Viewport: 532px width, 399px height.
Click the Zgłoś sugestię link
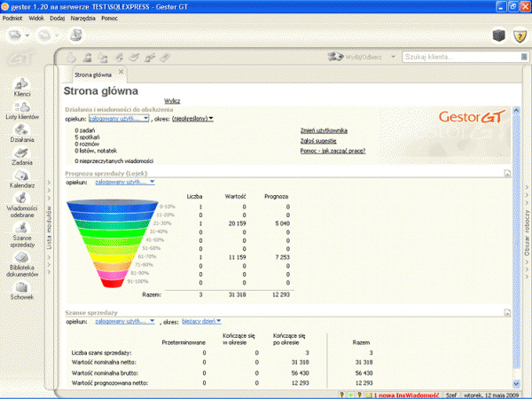tap(320, 140)
